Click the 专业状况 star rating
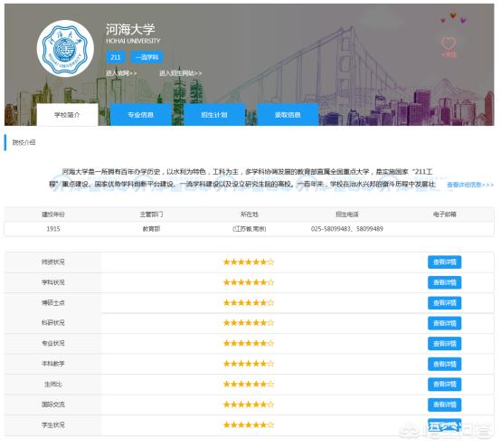The width and height of the screenshot is (501, 448). (249, 343)
